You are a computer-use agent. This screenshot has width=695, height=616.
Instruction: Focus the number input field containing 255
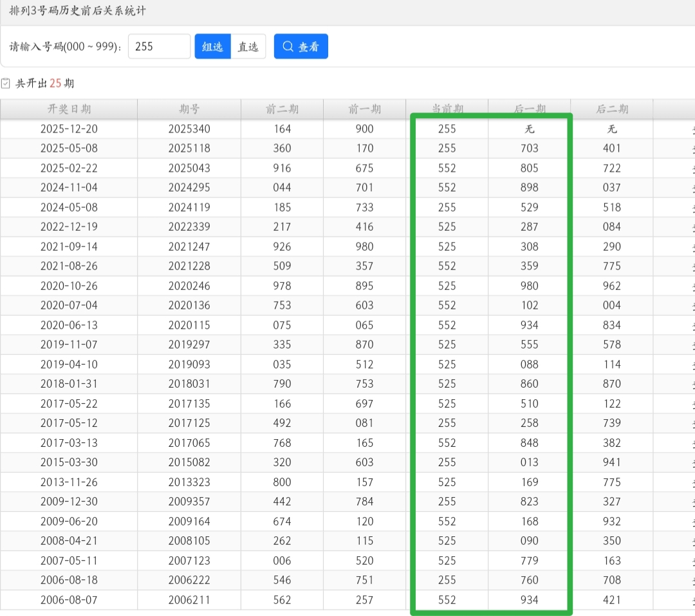pos(159,46)
